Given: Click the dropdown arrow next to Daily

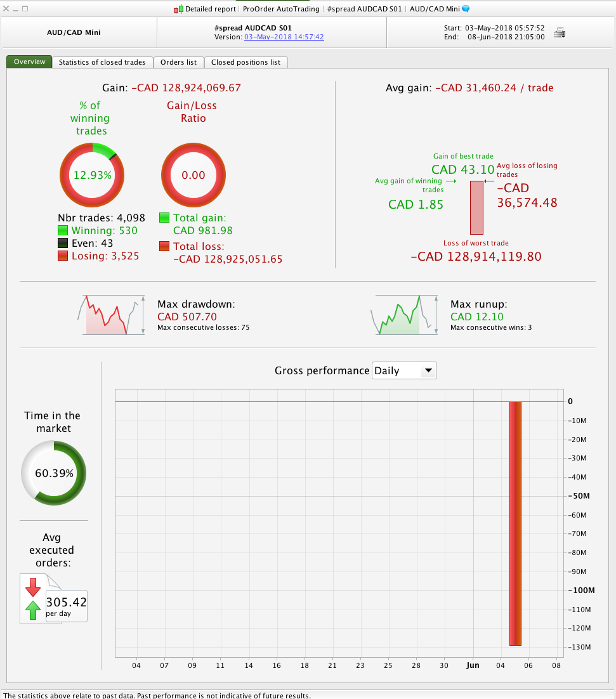Looking at the screenshot, I should point(428,370).
